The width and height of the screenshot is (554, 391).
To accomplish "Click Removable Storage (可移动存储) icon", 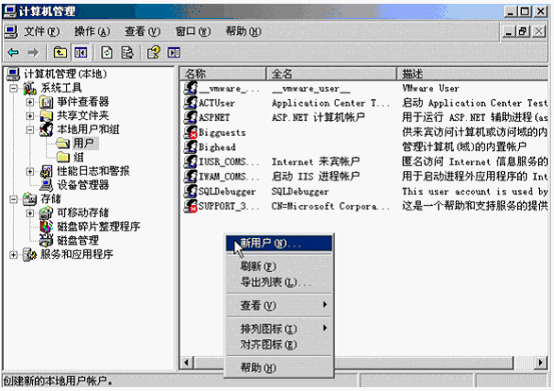I will coord(46,213).
